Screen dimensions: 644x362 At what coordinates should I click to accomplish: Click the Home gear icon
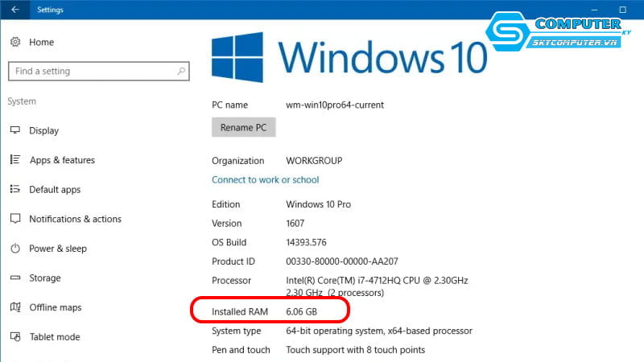click(x=15, y=42)
